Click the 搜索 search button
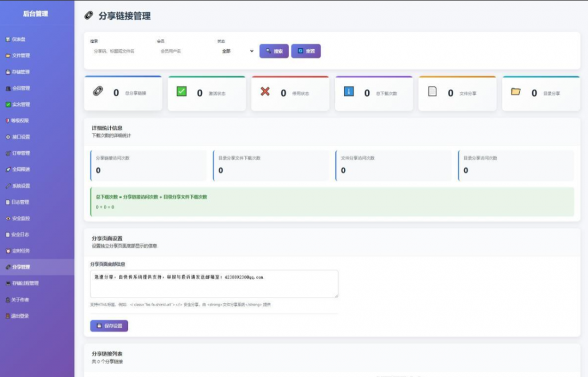 coord(274,51)
